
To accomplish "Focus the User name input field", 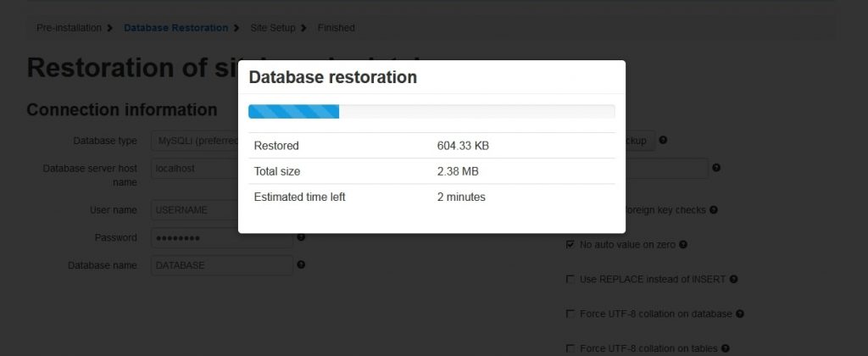I will pyautogui.click(x=195, y=209).
